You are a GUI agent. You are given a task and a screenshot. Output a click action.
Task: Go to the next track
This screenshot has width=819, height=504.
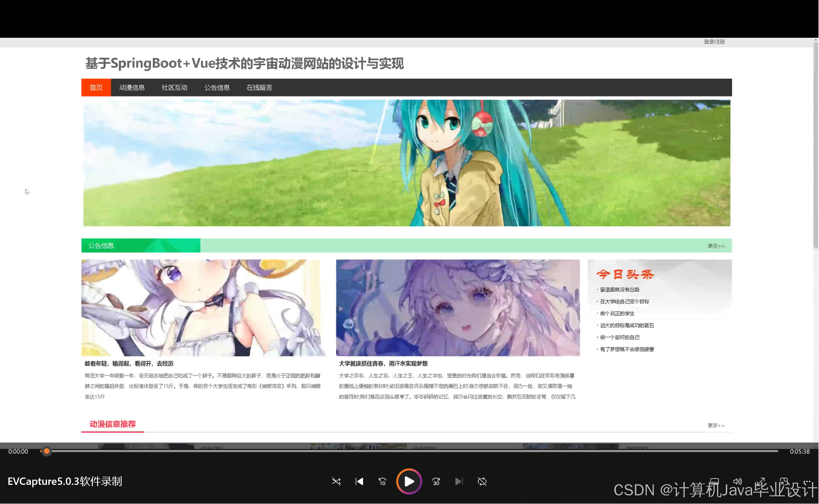459,481
